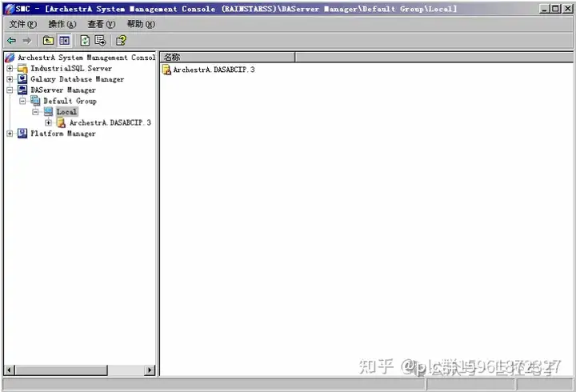Click the tree pane scroll left arrow
Image resolution: width=576 pixels, height=392 pixels.
tap(10, 370)
